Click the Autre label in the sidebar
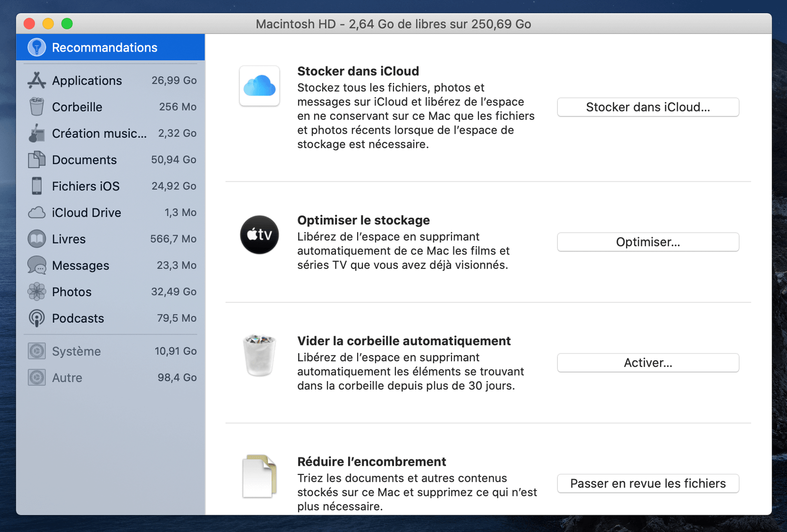Screen dimensions: 787x532 point(67,378)
